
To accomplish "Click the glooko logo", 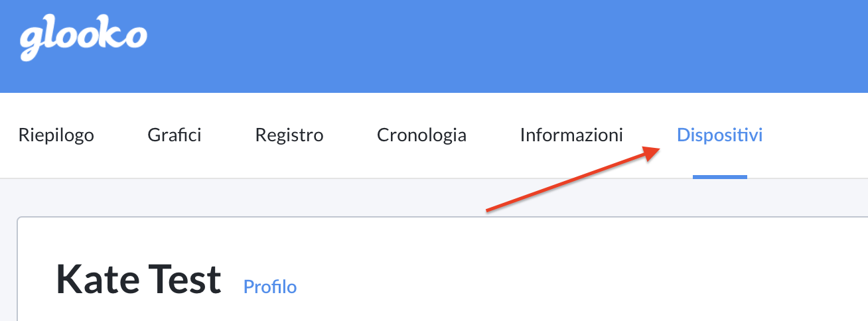I will pos(83,39).
